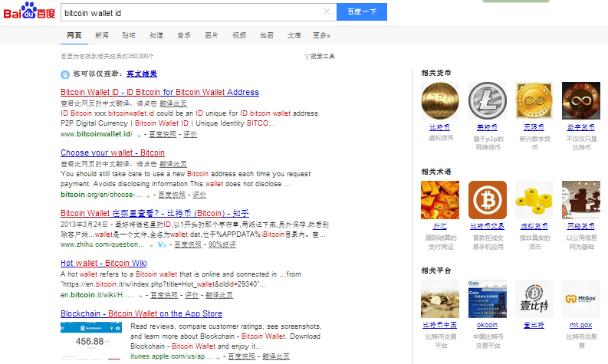Open the mt.gox text link
608x364 pixels.
581,325
